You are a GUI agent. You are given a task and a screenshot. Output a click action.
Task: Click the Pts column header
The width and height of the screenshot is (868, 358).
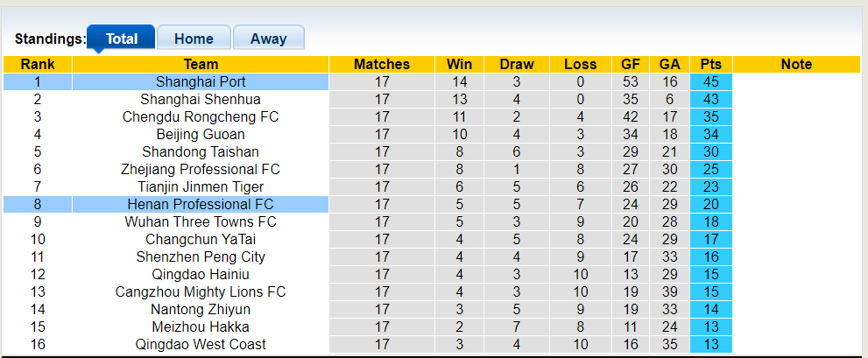[x=710, y=64]
